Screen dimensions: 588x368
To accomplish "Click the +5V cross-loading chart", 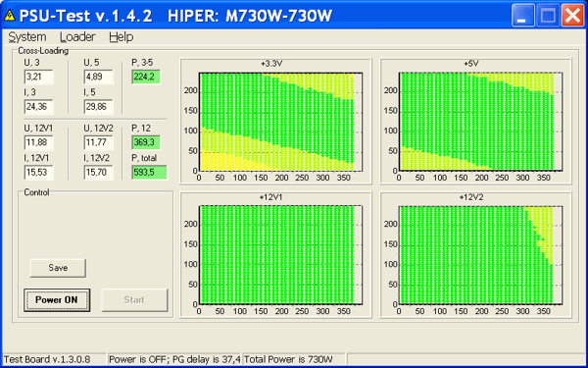I will 475,122.
